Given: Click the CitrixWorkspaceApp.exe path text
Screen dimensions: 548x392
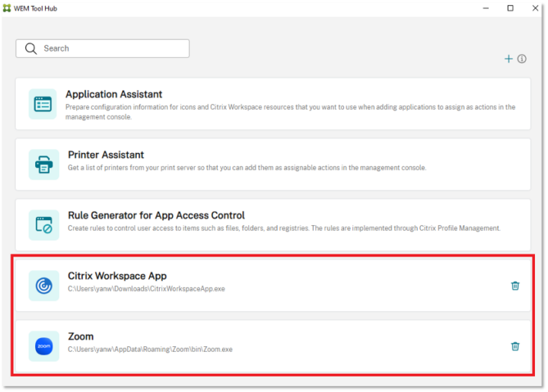Looking at the screenshot, I should [x=146, y=288].
